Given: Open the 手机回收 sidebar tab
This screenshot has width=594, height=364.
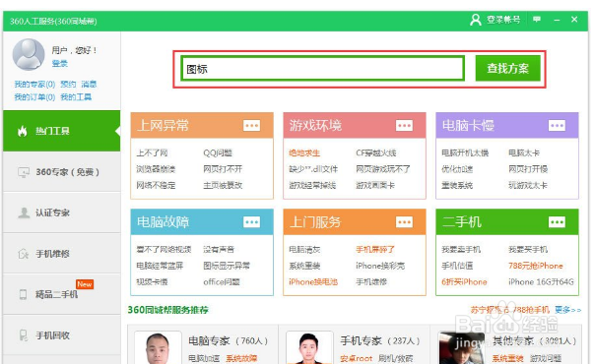Looking at the screenshot, I should click(x=62, y=334).
